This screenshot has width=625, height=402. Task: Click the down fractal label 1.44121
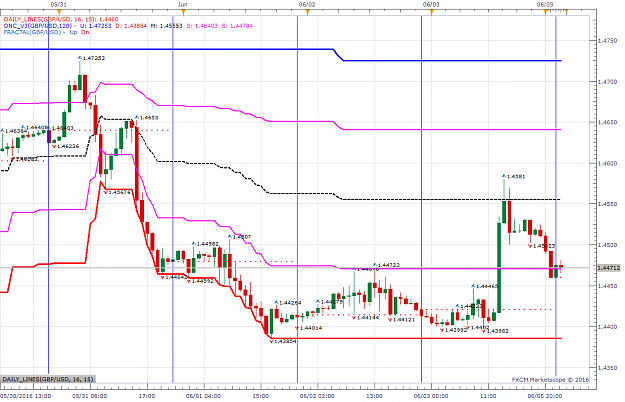(404, 320)
